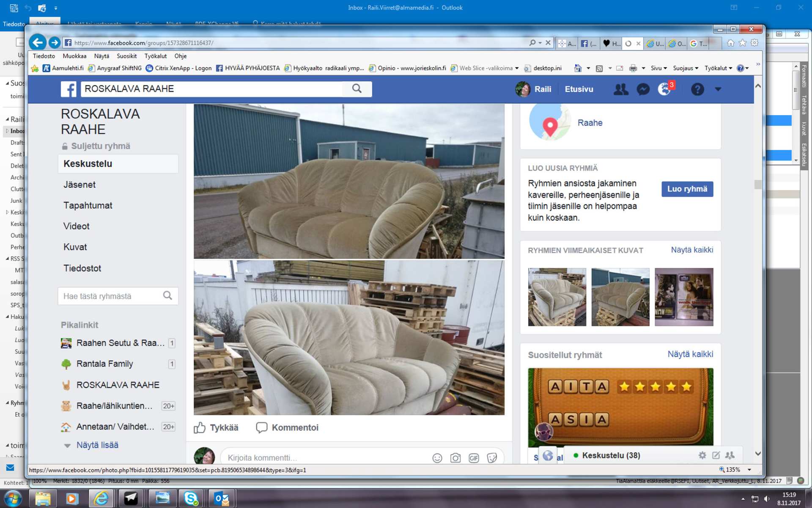Click the Kirjoita kommentti input field
This screenshot has height=508, width=812.
pyautogui.click(x=326, y=458)
